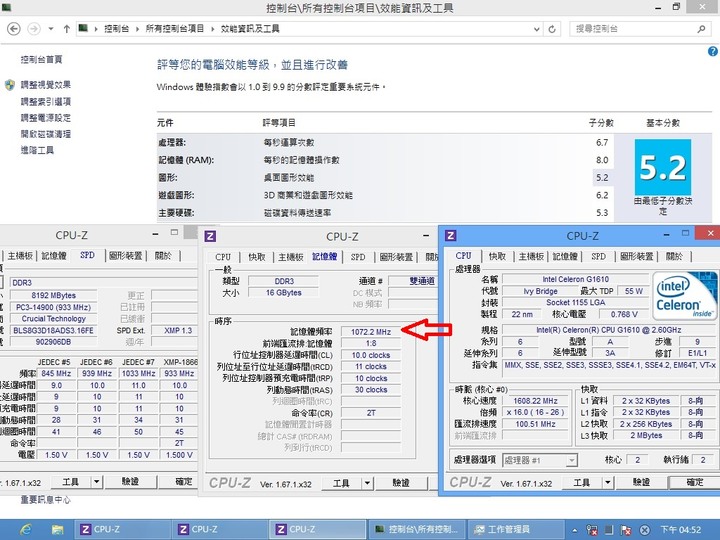Click the search magnifier icon
Image resolution: width=720 pixels, height=540 pixels.
701,29
